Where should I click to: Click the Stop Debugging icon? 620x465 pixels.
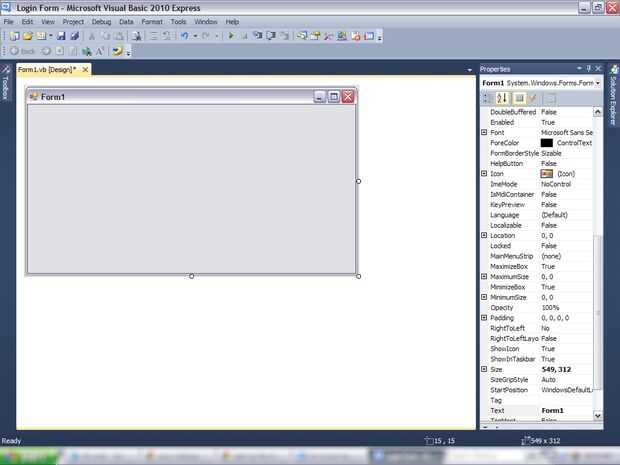[244, 36]
